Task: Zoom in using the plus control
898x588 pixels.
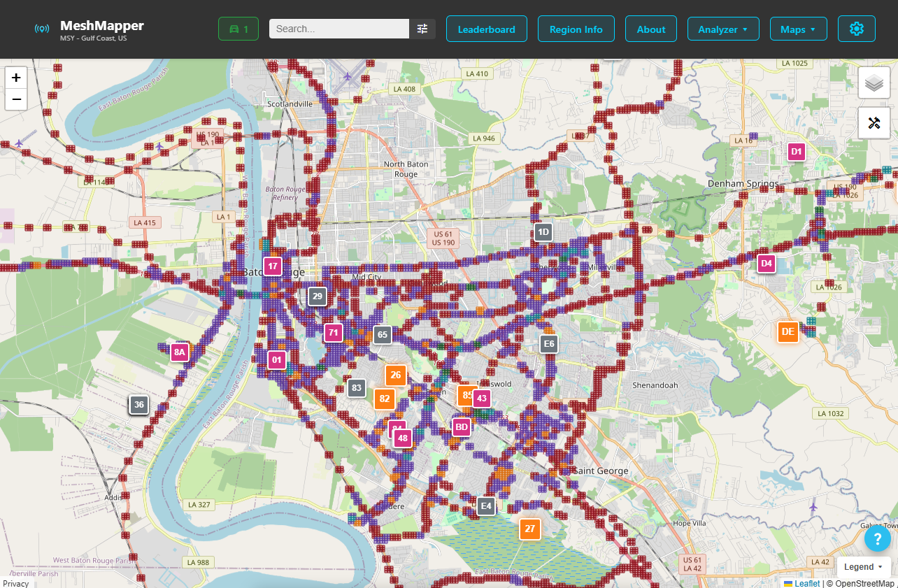Action: click(x=15, y=78)
